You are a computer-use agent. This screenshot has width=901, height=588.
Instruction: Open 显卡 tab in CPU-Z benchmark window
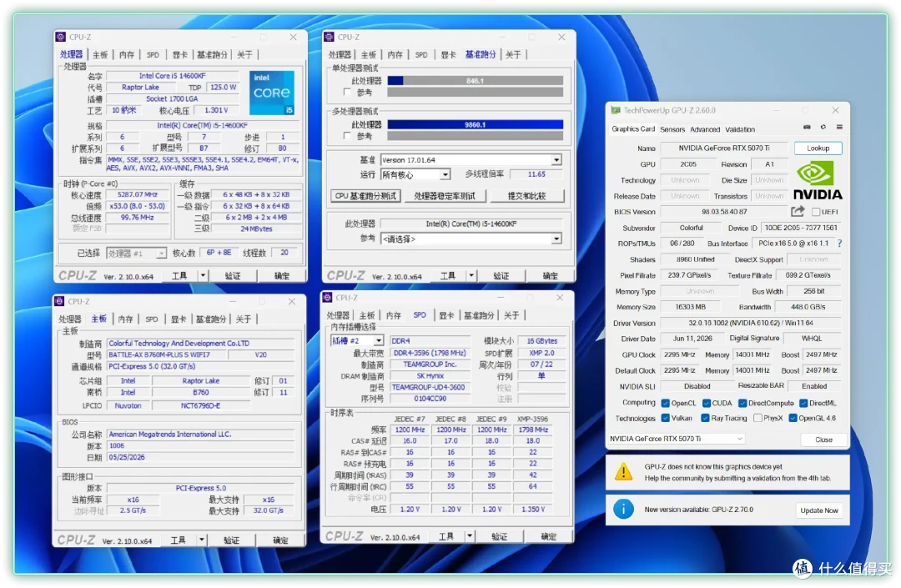(448, 54)
